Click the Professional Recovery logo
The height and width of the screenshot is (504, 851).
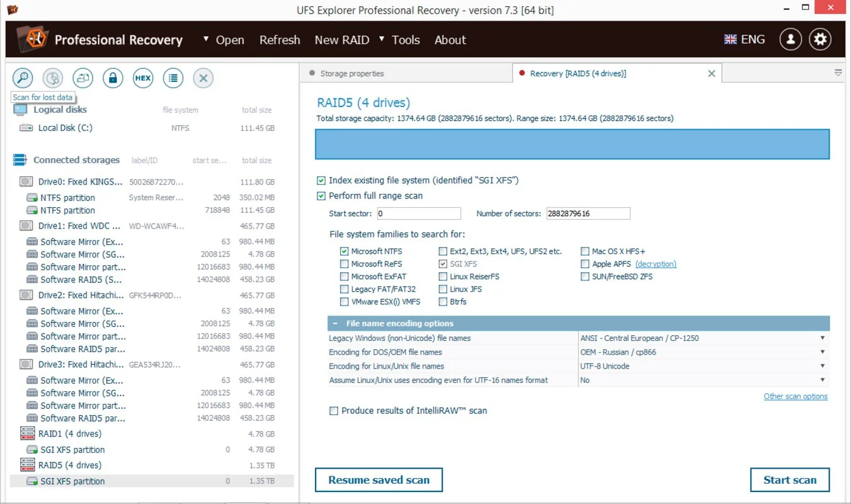(x=31, y=39)
